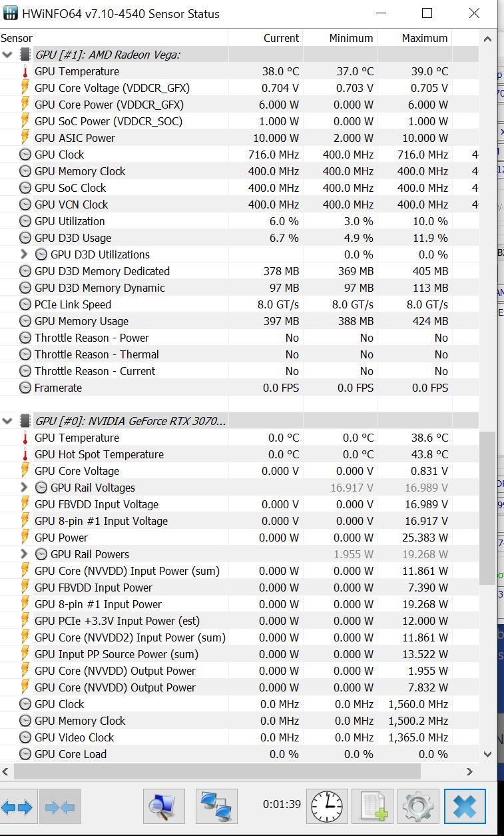This screenshot has height=836, width=504.
Task: Click the horizontal scrollbar left arrow
Action: click(x=6, y=771)
